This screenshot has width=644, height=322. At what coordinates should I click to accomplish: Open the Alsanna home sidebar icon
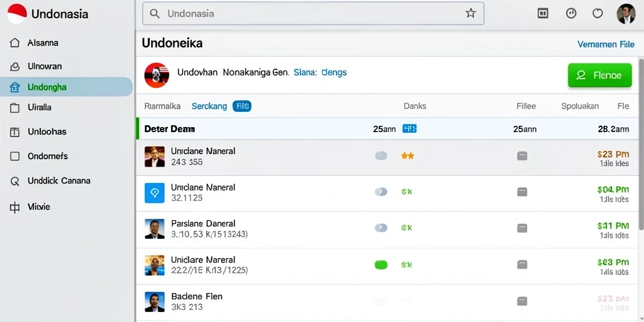click(14, 43)
